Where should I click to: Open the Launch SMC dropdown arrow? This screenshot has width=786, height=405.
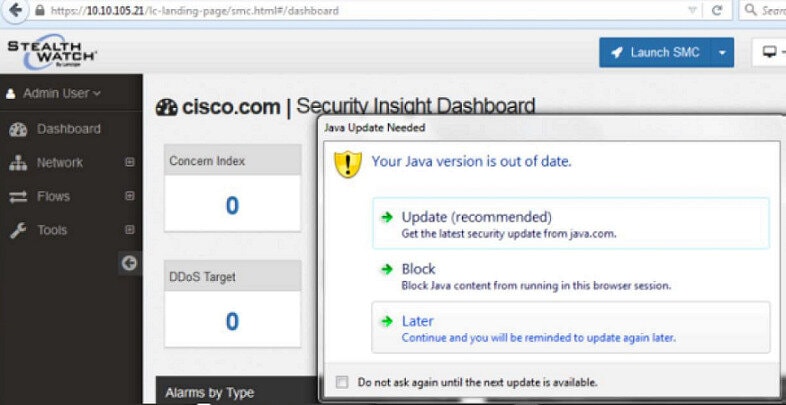pyautogui.click(x=722, y=53)
